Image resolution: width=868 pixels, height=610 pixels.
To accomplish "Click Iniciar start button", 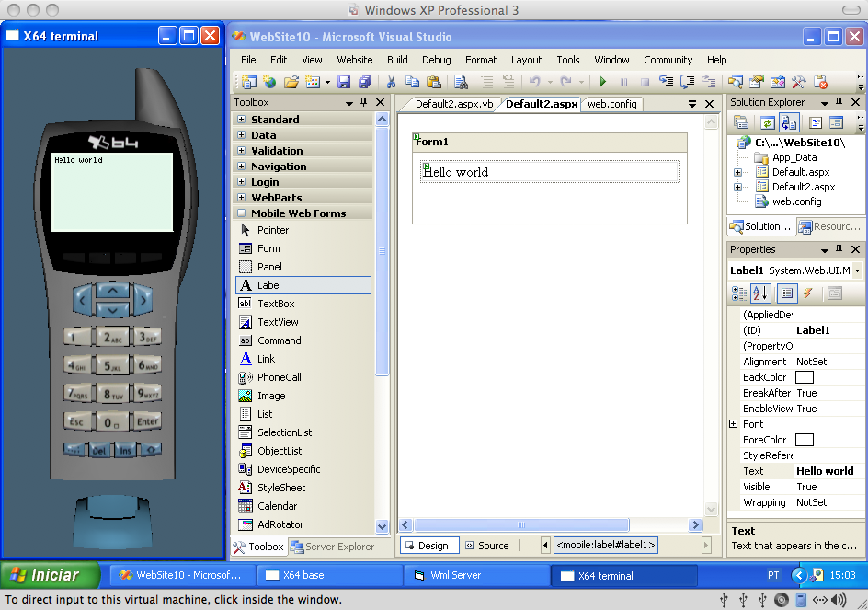I will 50,575.
